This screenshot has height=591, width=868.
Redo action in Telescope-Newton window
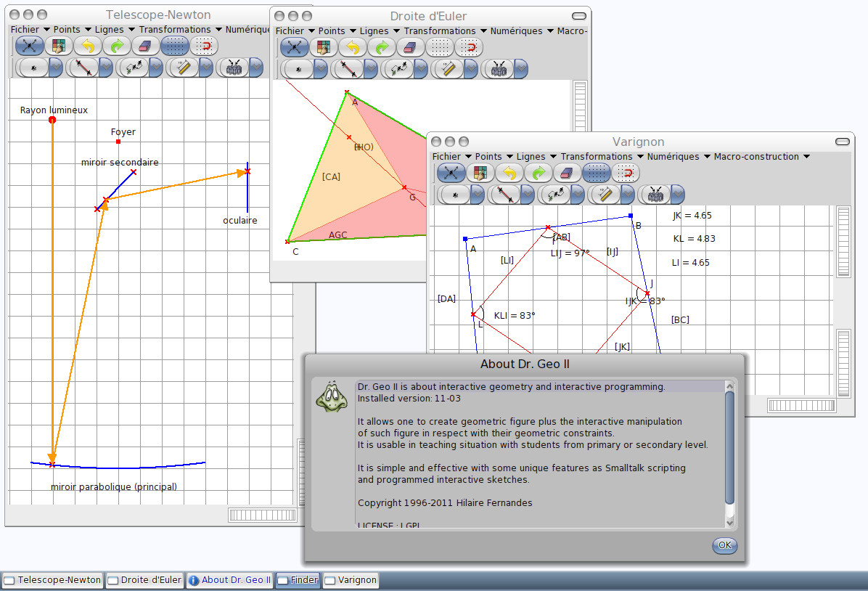tap(116, 46)
